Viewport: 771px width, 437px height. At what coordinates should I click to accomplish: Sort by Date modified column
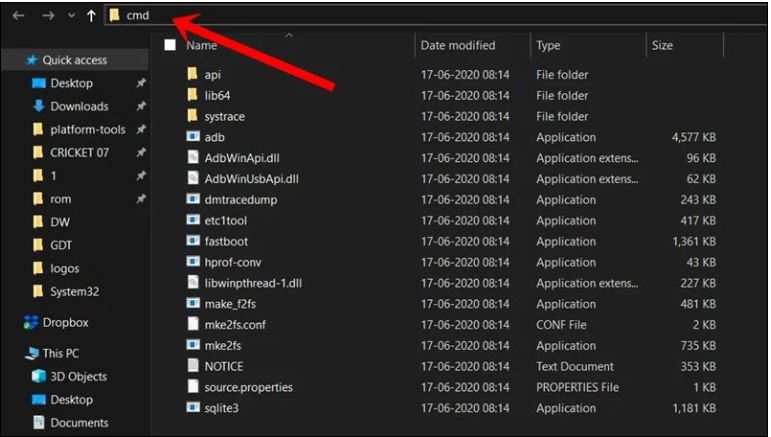coord(458,45)
